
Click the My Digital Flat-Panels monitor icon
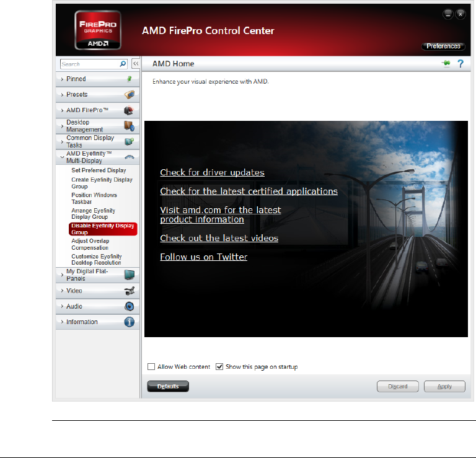[x=130, y=275]
